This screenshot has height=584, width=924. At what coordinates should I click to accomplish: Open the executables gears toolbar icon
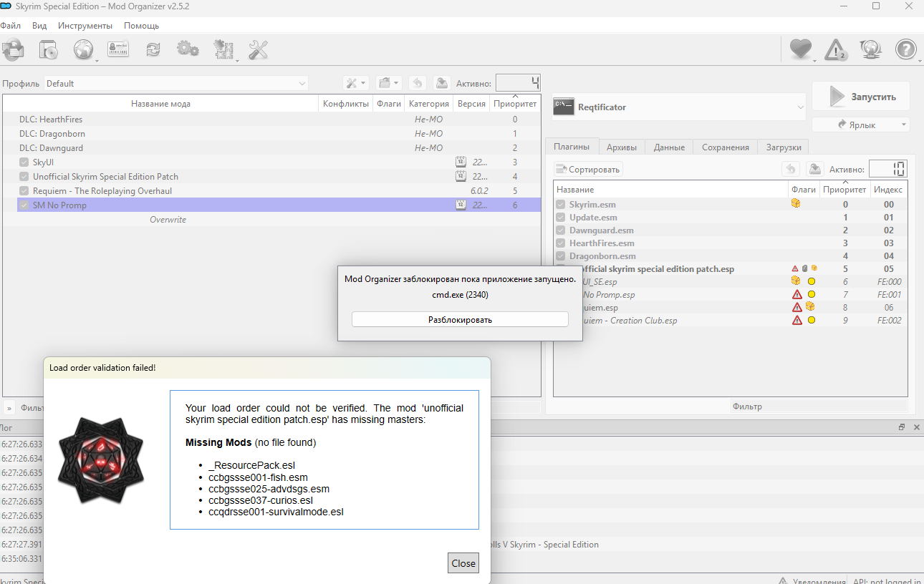[x=188, y=49]
